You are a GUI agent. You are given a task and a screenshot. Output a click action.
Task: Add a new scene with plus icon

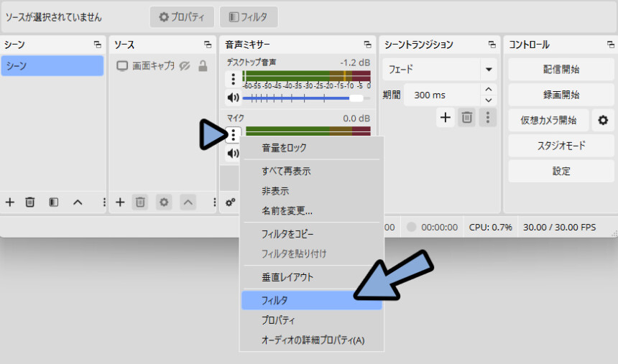(x=10, y=202)
